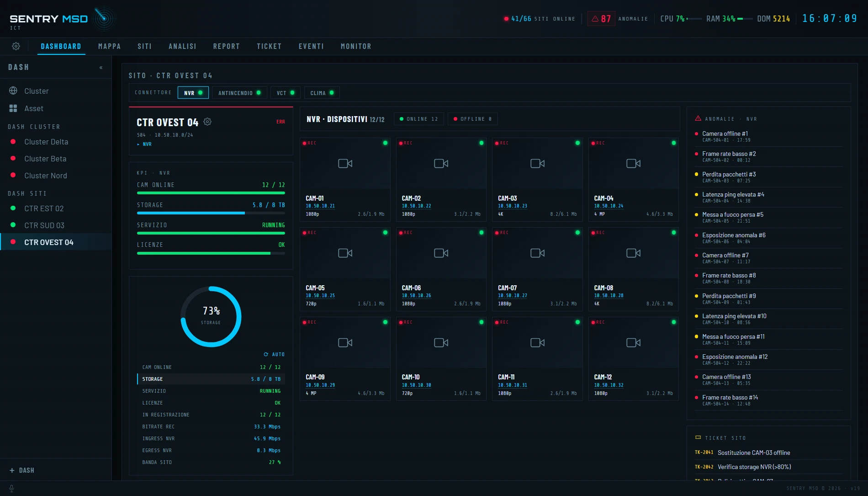Select the INGRESS NVR metric row
The image size is (868, 496).
point(211,438)
